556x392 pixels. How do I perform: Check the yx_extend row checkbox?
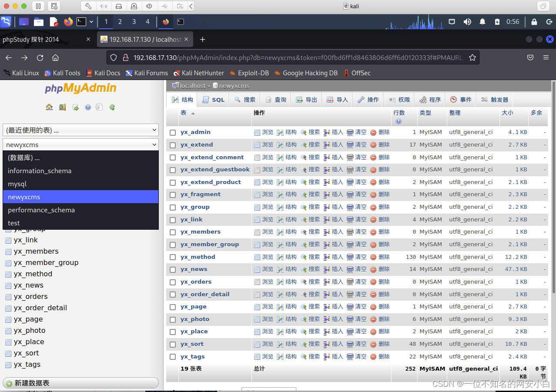pos(173,145)
